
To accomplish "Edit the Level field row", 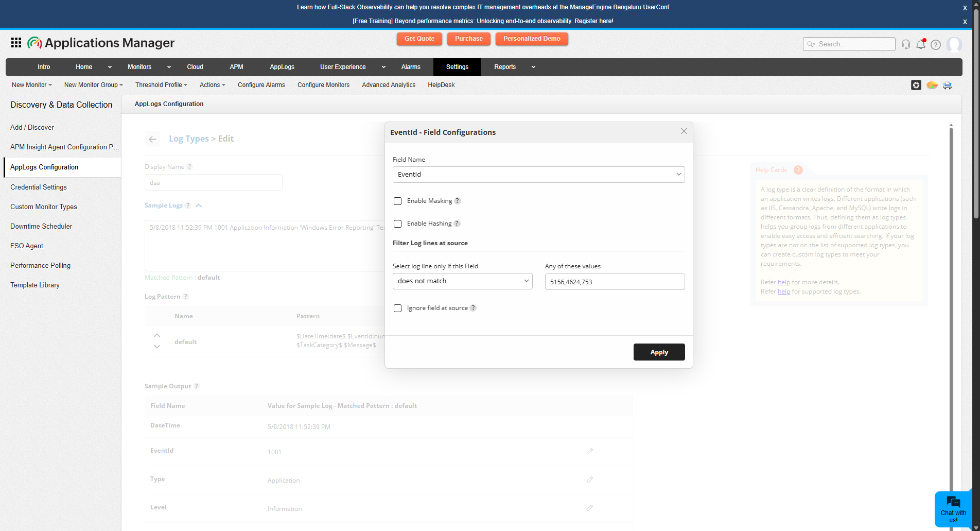I will tap(590, 508).
